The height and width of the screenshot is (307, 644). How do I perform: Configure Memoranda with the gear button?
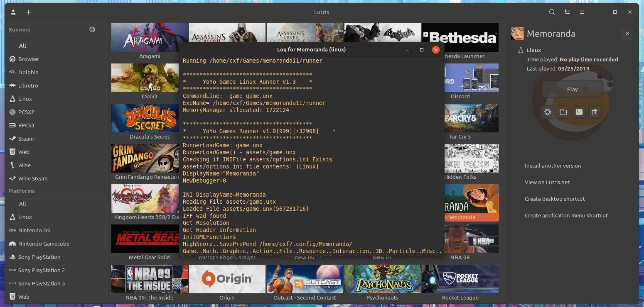click(x=548, y=112)
